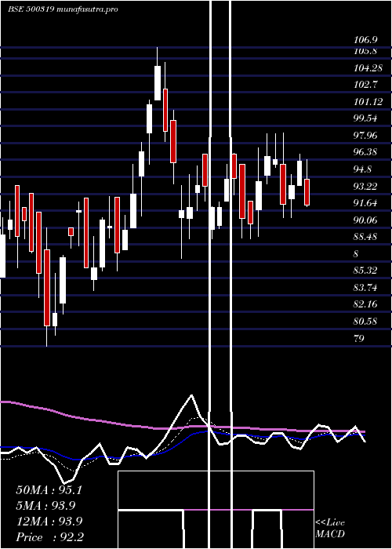Click the 97.96 price axis label
Image resolution: width=392 pixels, height=549 pixels.
(x=365, y=135)
